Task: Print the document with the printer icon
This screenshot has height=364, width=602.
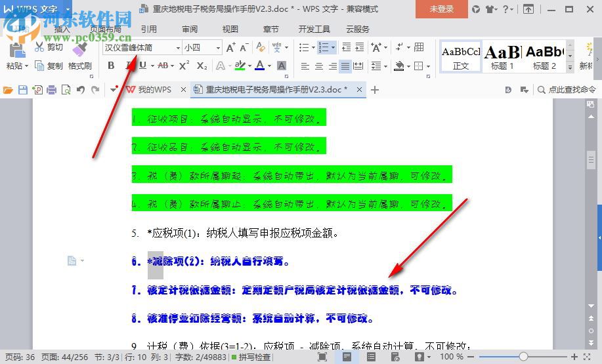Action: (x=51, y=90)
